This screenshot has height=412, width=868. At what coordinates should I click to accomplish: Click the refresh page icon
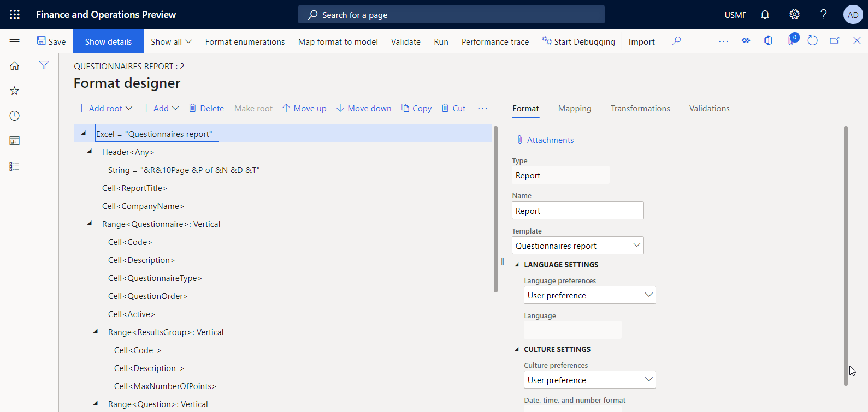[x=812, y=41]
